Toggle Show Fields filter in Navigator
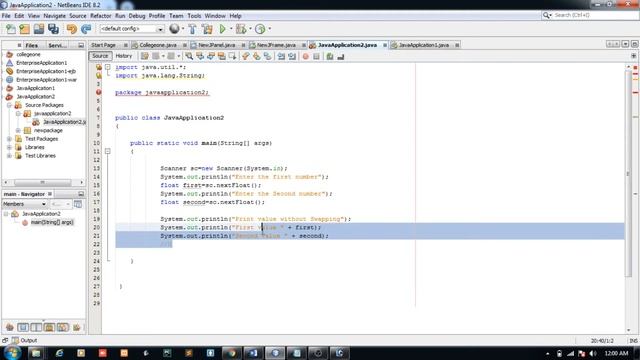This screenshot has height=360, width=640. pyautogui.click(x=23, y=327)
